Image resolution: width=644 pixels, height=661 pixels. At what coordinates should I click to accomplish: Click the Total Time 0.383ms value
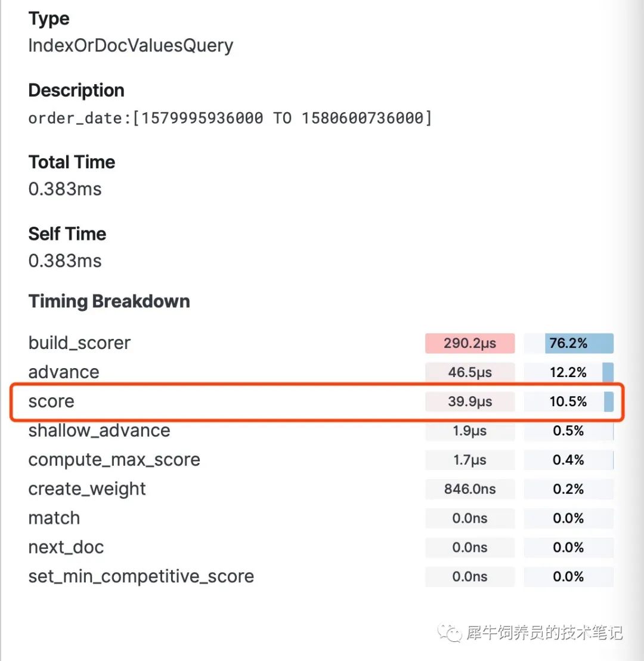tap(65, 189)
